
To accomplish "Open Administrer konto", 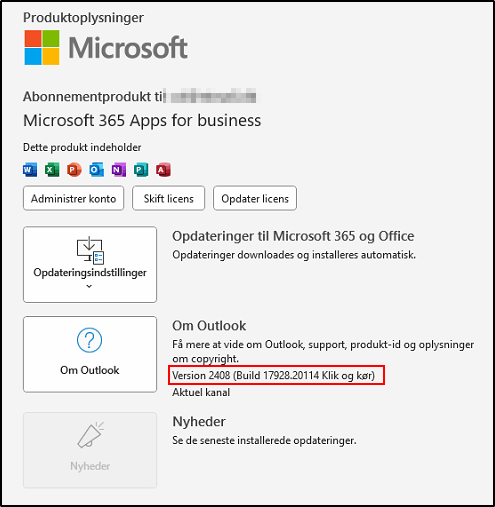I will pos(73,198).
